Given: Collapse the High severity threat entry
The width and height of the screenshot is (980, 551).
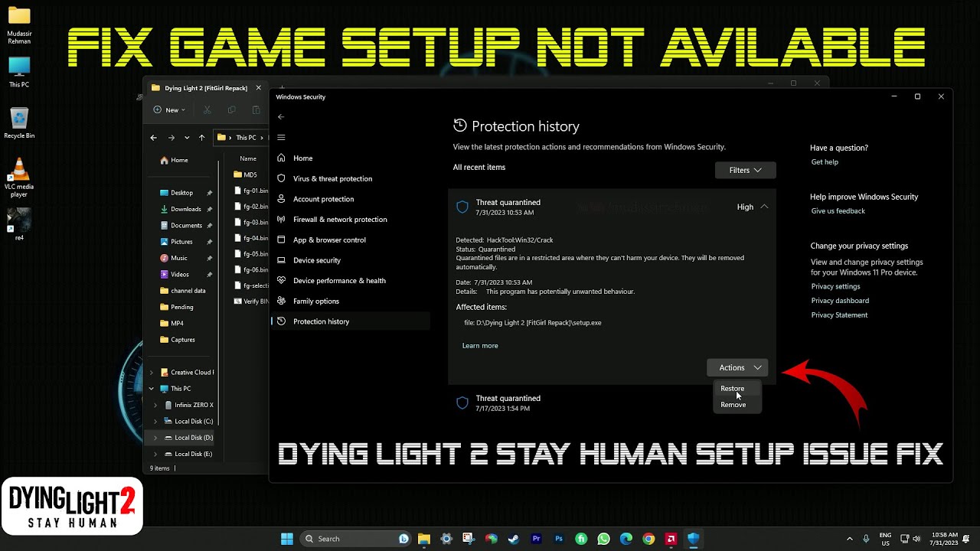Looking at the screenshot, I should point(764,207).
